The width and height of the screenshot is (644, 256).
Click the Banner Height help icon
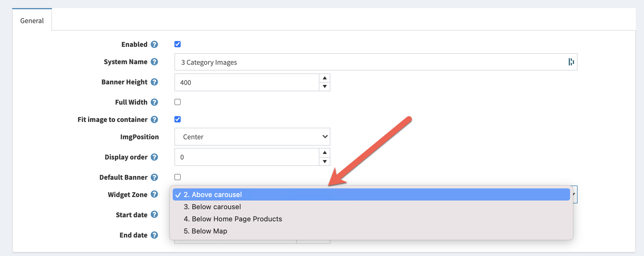[x=155, y=82]
